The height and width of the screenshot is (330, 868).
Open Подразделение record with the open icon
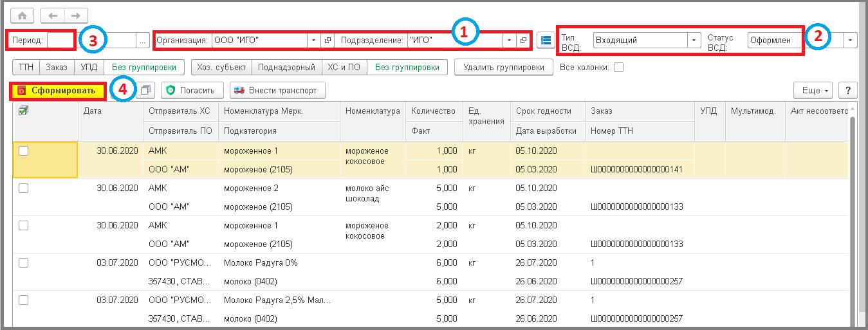pyautogui.click(x=523, y=40)
